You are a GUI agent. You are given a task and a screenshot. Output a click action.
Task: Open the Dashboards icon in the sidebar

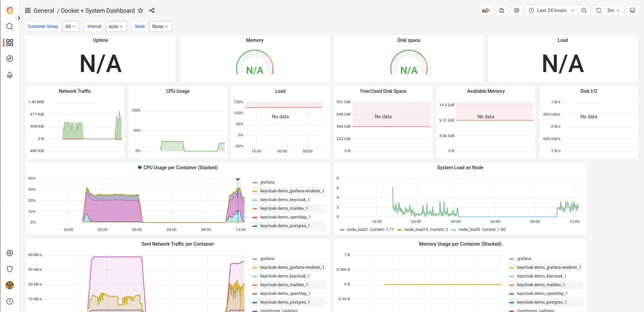click(10, 43)
